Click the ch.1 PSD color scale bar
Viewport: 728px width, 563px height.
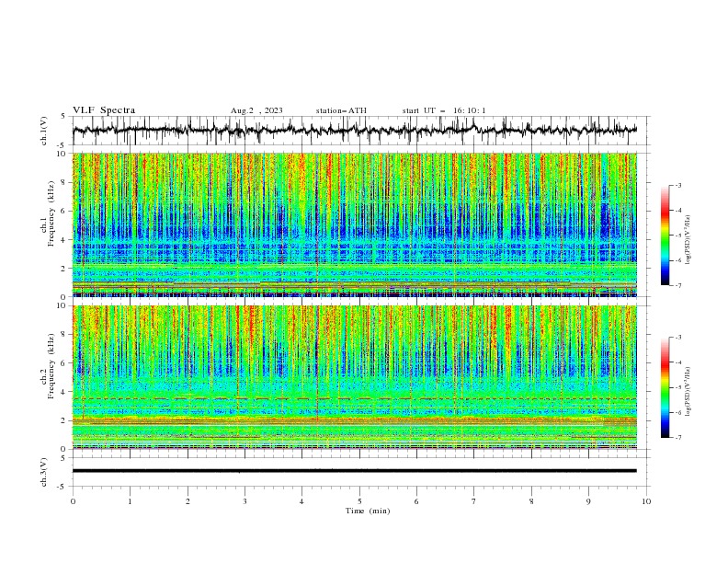pyautogui.click(x=665, y=236)
